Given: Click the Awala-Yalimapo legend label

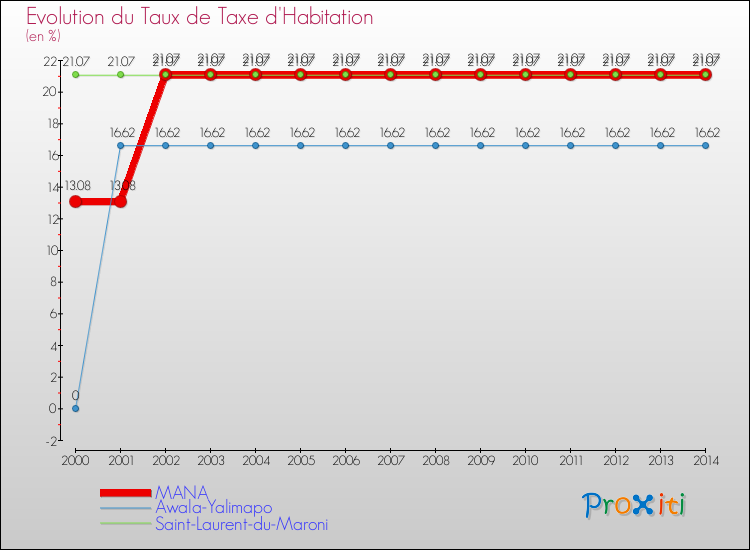Looking at the screenshot, I should coord(214,507).
